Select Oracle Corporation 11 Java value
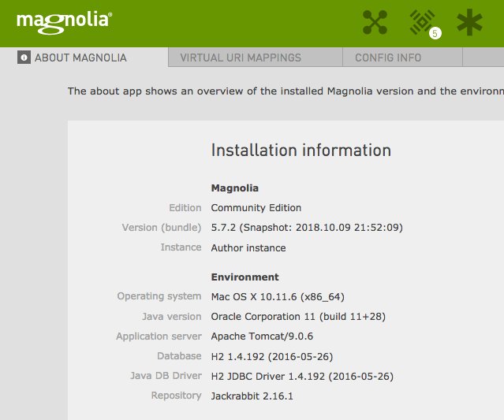Viewport: 504px width, 420px height. [298, 317]
